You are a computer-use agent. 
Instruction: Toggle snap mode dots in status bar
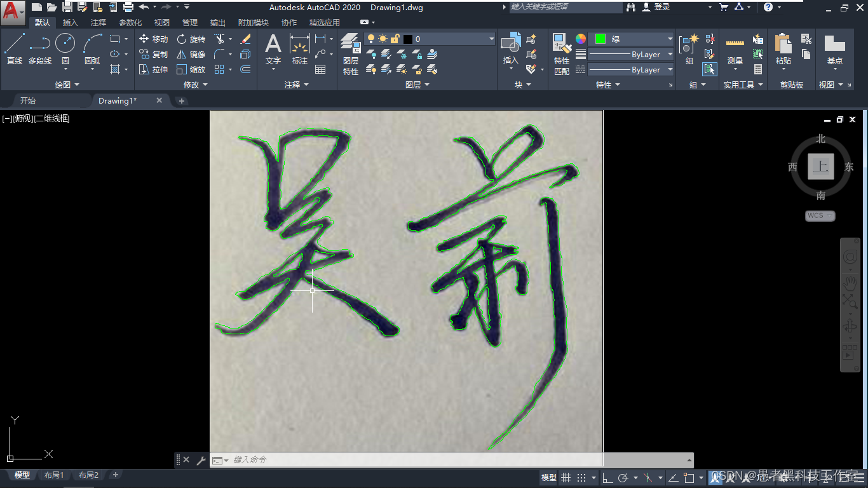(x=581, y=478)
